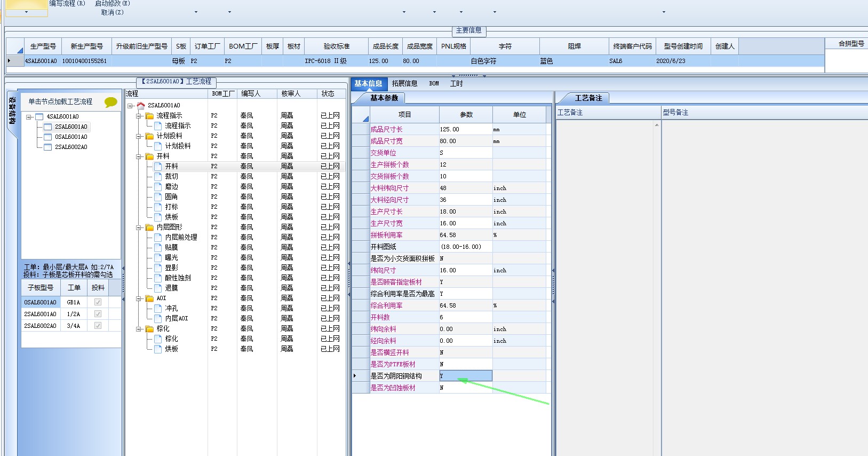Click the yellow speech bubble hint icon

[110, 102]
